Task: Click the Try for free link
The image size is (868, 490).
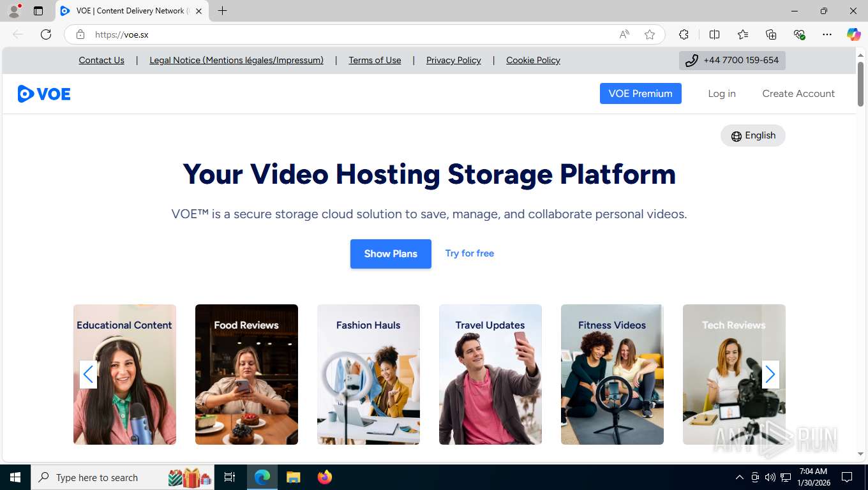Action: click(x=470, y=253)
